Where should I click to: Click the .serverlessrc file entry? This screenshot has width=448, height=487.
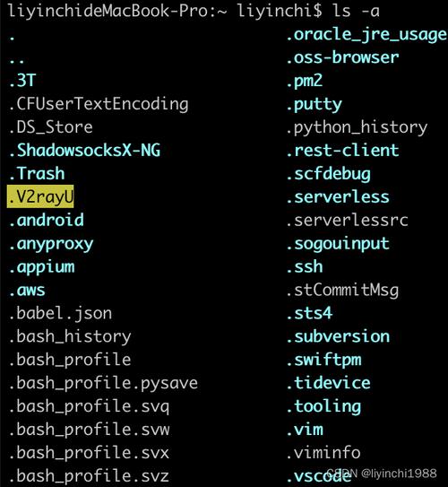pyautogui.click(x=347, y=221)
